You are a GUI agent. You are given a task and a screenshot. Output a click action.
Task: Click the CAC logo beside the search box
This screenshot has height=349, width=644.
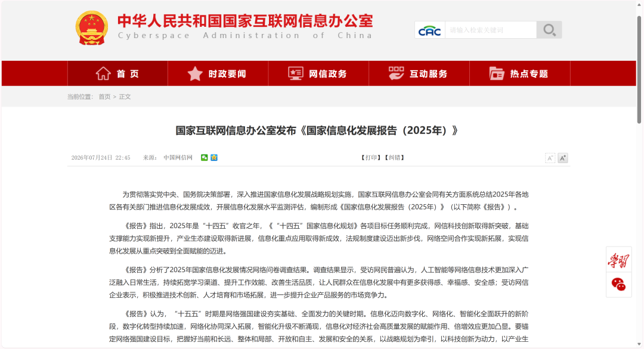tap(429, 30)
